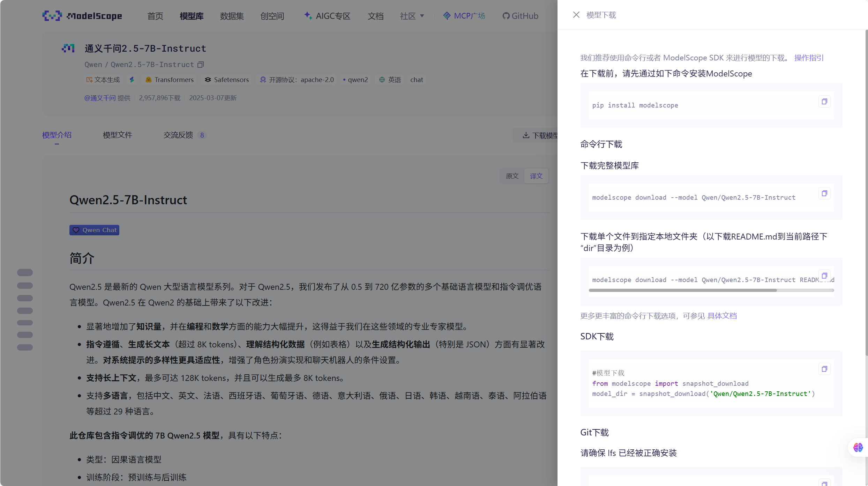The width and height of the screenshot is (868, 486).
Task: Open the 具体文档 documentation link
Action: [x=722, y=316]
